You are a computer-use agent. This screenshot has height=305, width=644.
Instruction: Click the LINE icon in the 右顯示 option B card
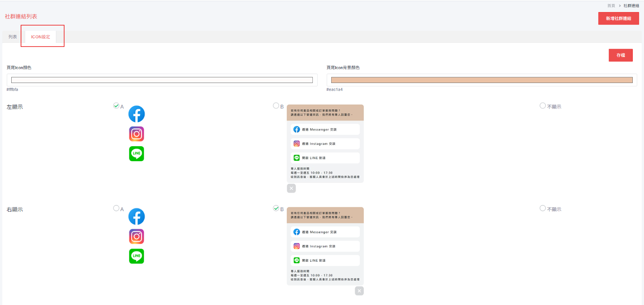point(297,260)
